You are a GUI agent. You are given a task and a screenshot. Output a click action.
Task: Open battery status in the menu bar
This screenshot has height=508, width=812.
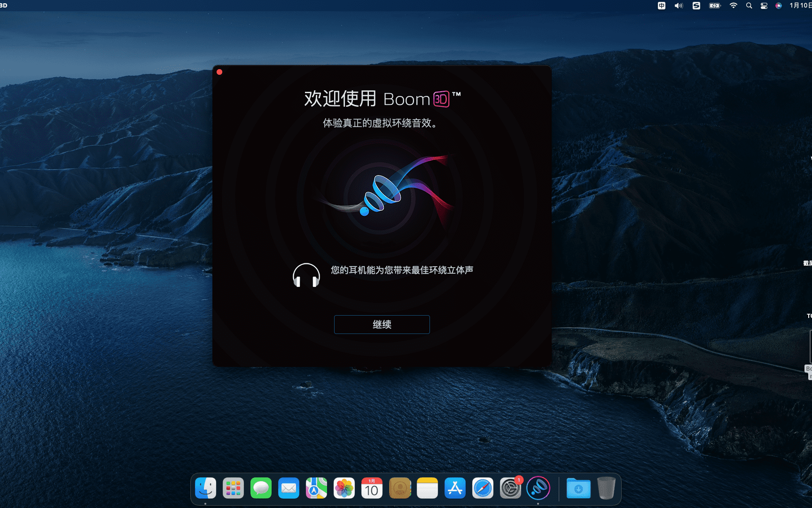coord(715,6)
